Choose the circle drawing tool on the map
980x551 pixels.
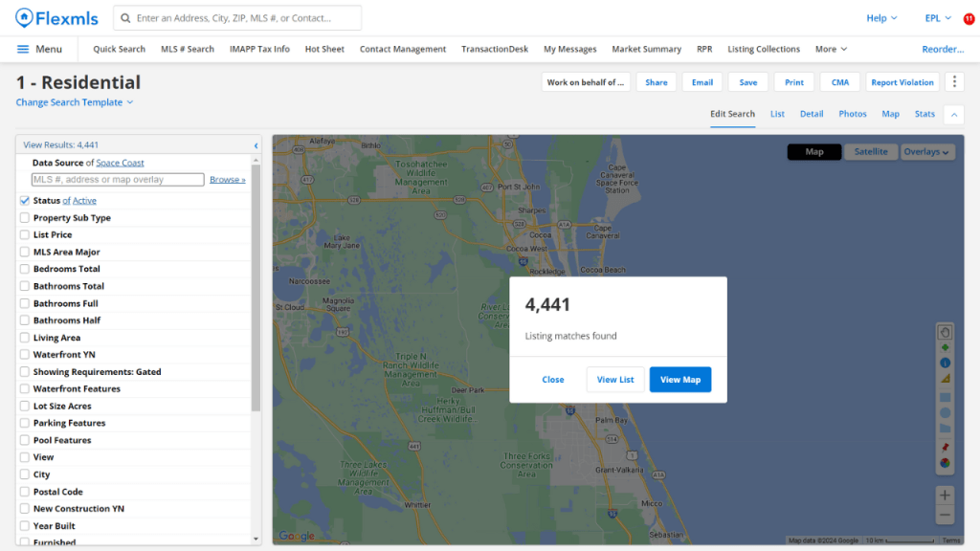(x=945, y=413)
